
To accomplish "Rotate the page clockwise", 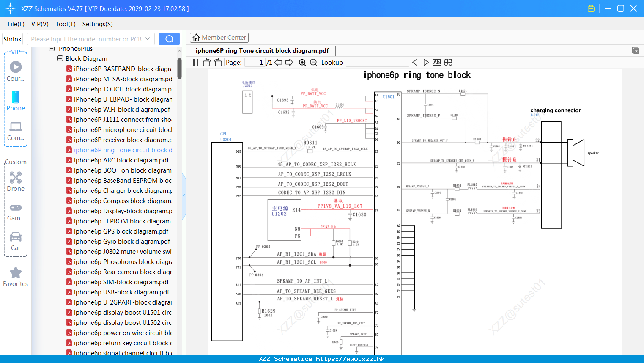I will [218, 62].
